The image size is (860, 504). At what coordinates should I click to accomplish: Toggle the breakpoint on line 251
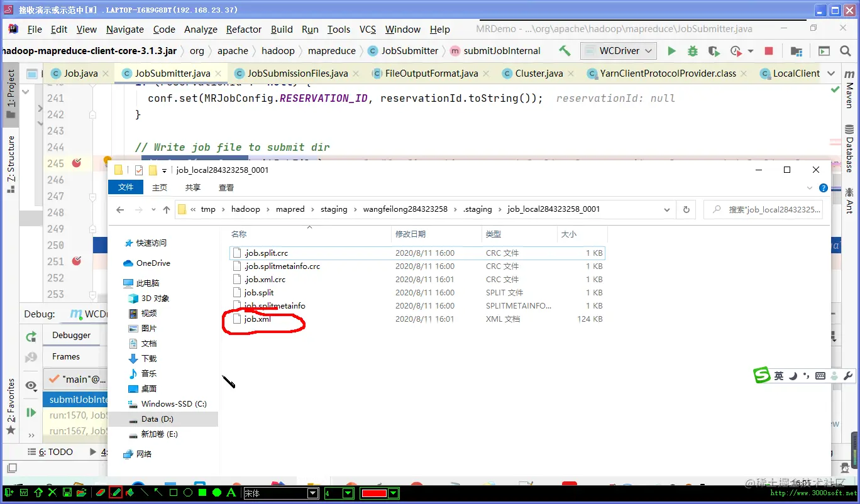click(77, 261)
